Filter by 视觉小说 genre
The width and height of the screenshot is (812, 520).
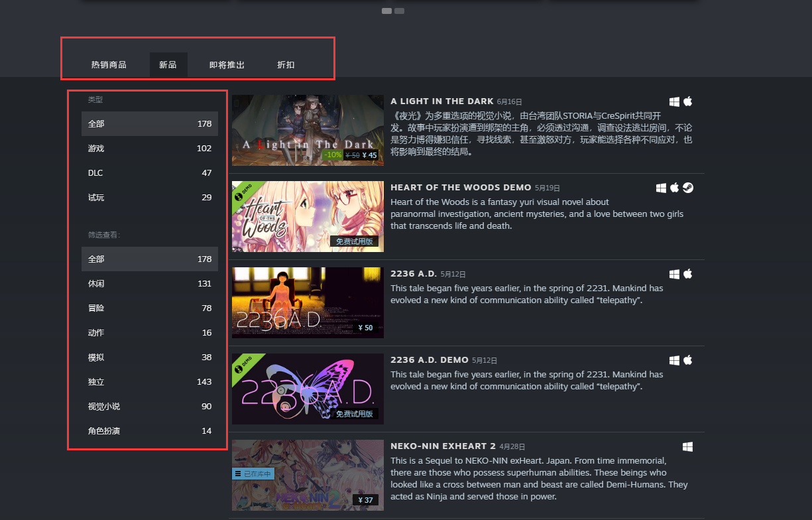[x=150, y=407]
